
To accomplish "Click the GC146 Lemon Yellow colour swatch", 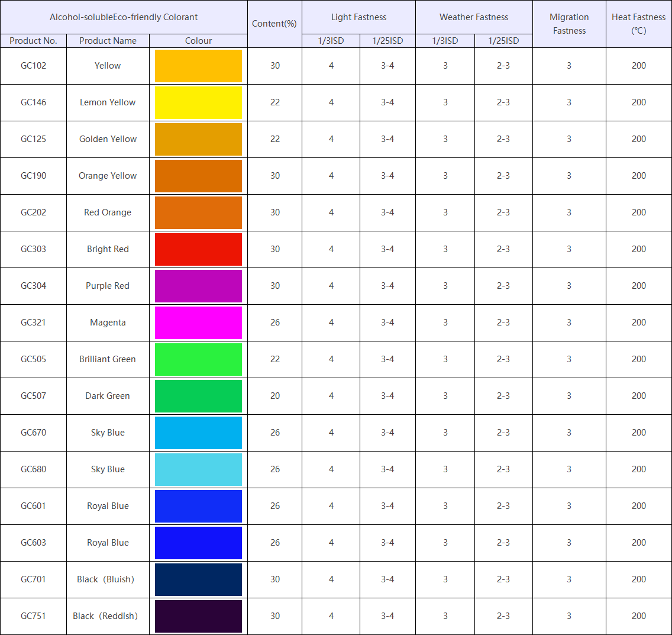I will (198, 102).
